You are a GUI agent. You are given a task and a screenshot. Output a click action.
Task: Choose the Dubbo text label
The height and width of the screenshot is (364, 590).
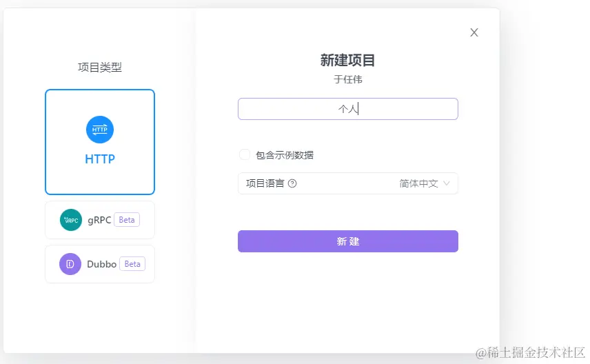(101, 264)
